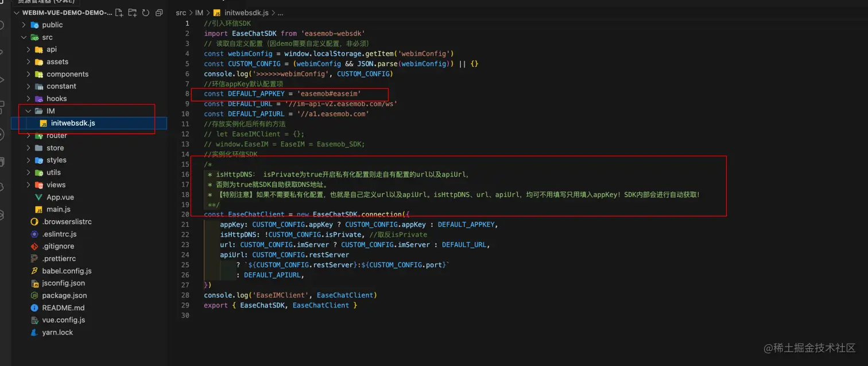Click the components folder icon

click(39, 74)
